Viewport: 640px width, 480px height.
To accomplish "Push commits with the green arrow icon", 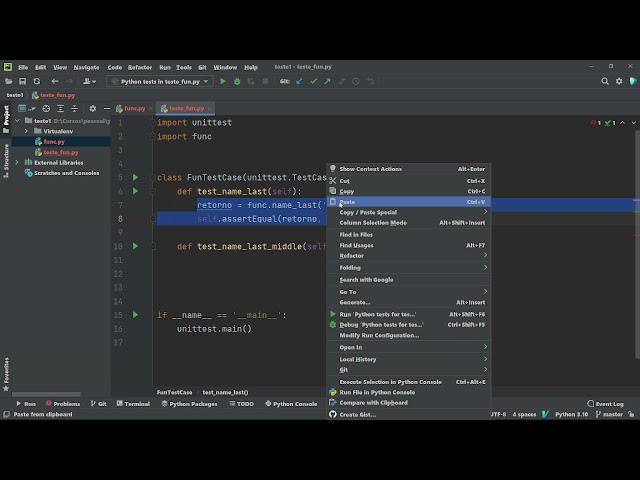I will 327,82.
